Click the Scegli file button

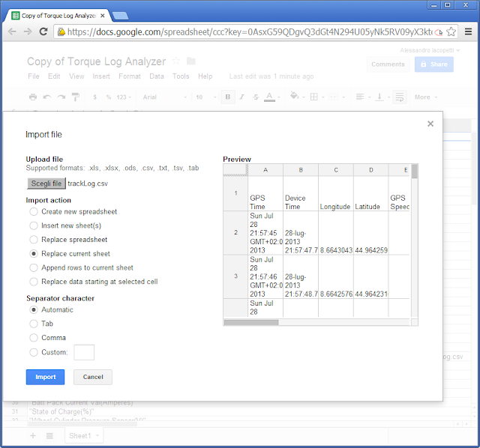[46, 184]
